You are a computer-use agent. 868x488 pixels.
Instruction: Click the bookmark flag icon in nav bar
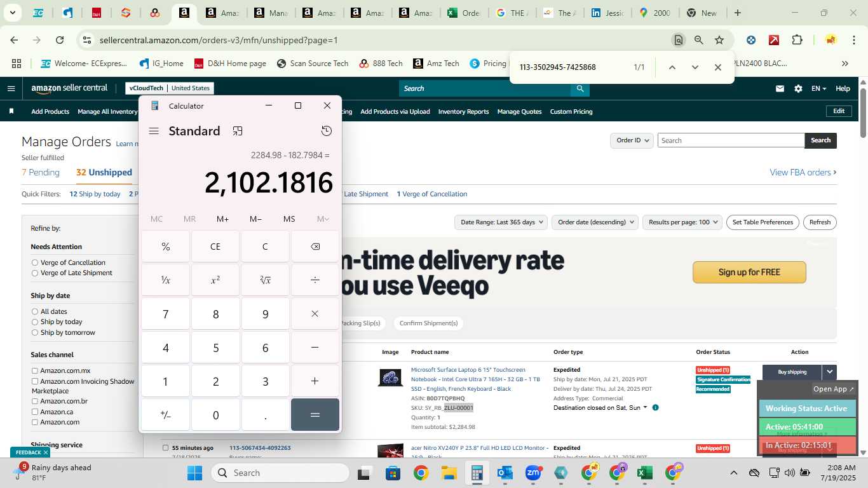11,111
